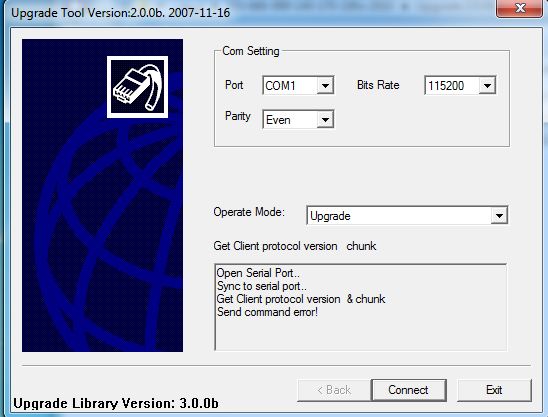Click the Exit button
Screen dimensions: 548x417
(494, 390)
